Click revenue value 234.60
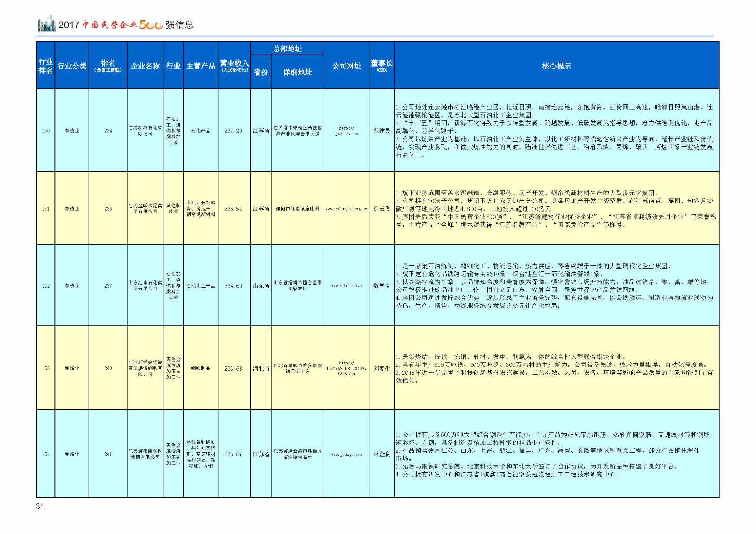 (x=233, y=286)
